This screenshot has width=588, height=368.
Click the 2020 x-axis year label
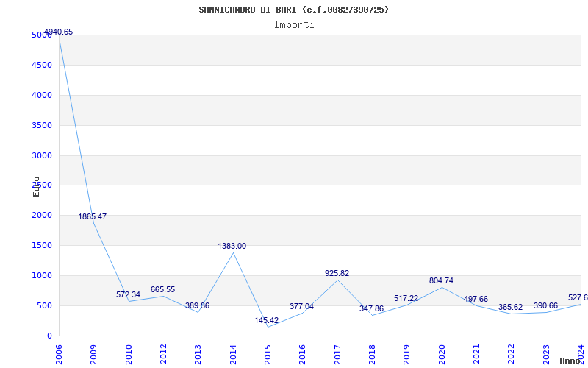point(442,355)
